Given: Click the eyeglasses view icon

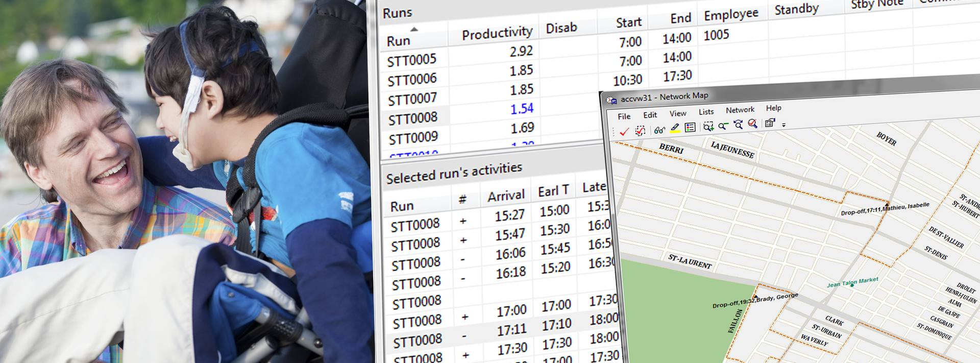Looking at the screenshot, I should [x=659, y=130].
